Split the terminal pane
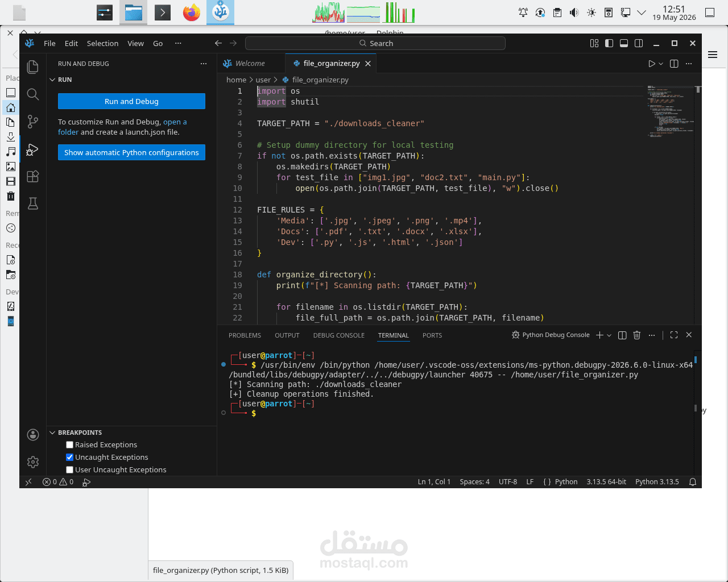Viewport: 728px width, 582px height. click(x=622, y=335)
